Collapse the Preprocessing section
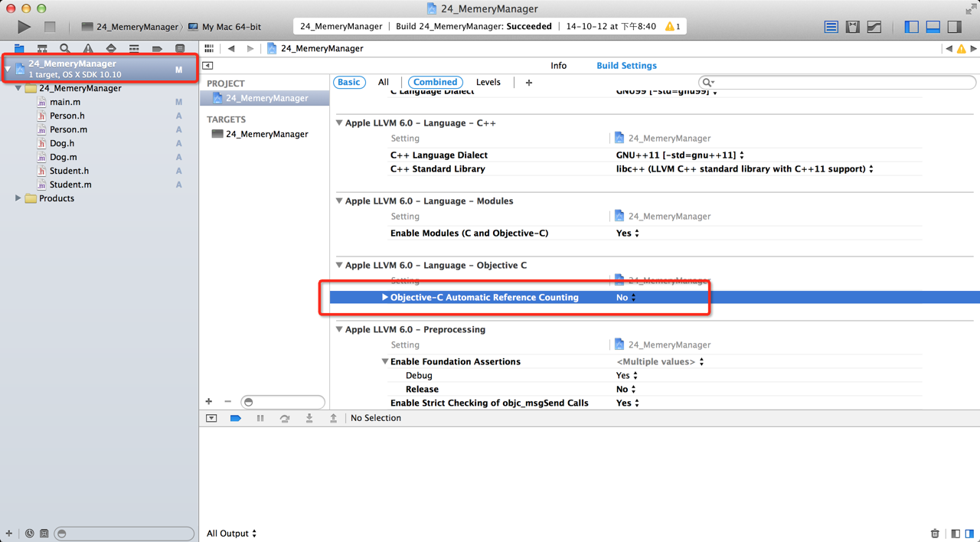 click(x=339, y=329)
